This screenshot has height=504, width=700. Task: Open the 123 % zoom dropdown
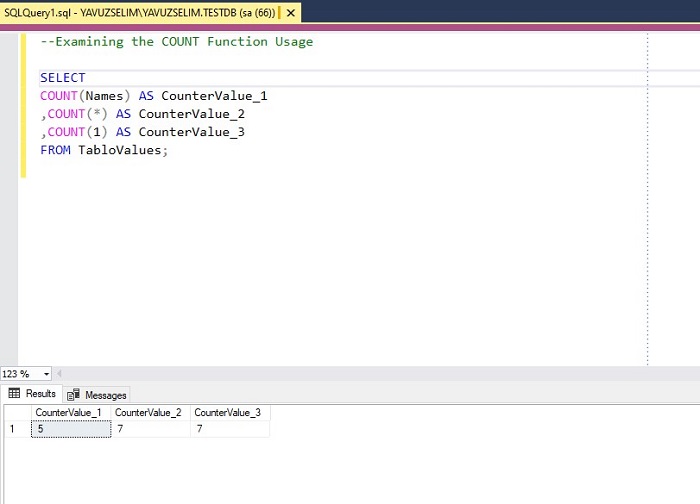(46, 374)
